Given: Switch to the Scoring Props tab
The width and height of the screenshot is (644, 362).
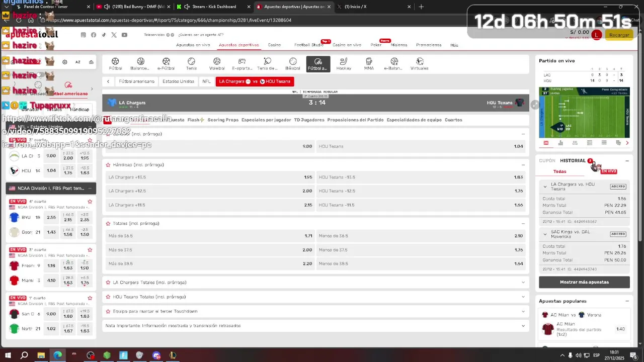Looking at the screenshot, I should pos(223,120).
